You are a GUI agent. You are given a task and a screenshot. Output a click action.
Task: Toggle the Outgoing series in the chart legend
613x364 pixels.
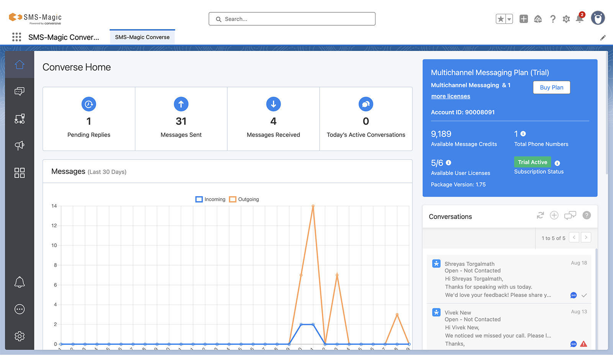pyautogui.click(x=244, y=199)
